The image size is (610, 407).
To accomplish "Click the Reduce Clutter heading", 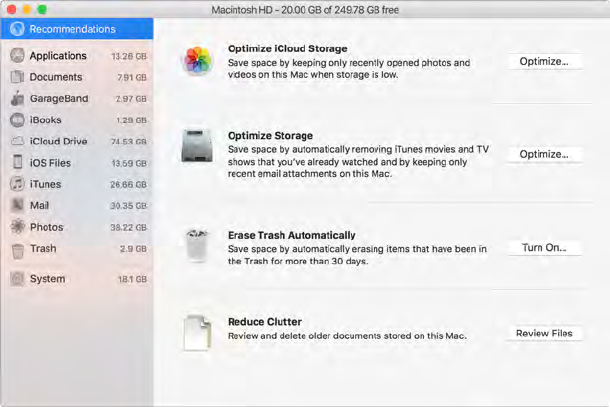I will tap(265, 322).
